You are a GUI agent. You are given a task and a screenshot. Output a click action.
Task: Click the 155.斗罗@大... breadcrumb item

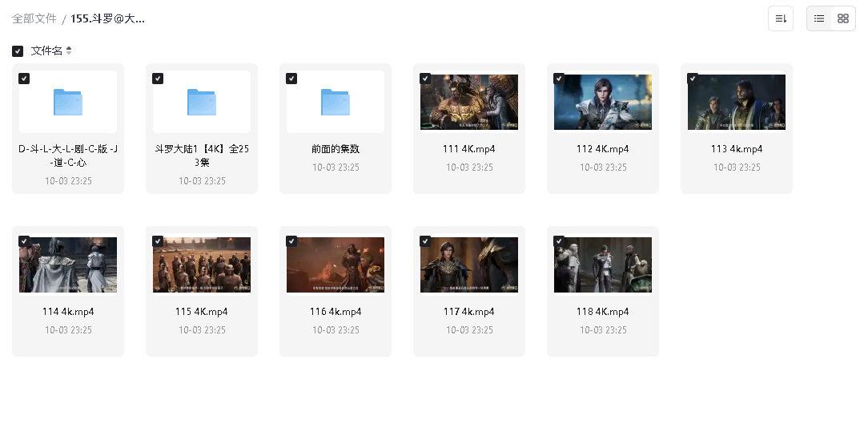point(108,18)
